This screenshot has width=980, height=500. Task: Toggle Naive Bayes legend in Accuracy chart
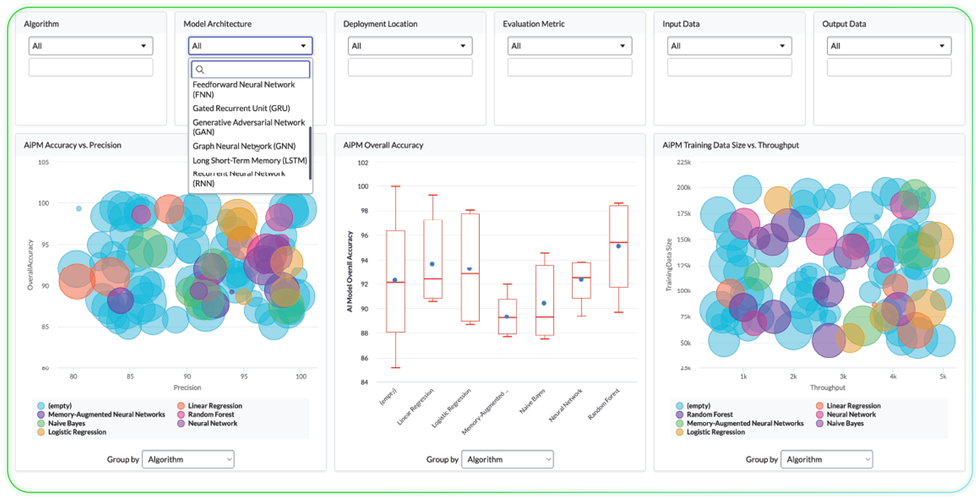pos(66,423)
